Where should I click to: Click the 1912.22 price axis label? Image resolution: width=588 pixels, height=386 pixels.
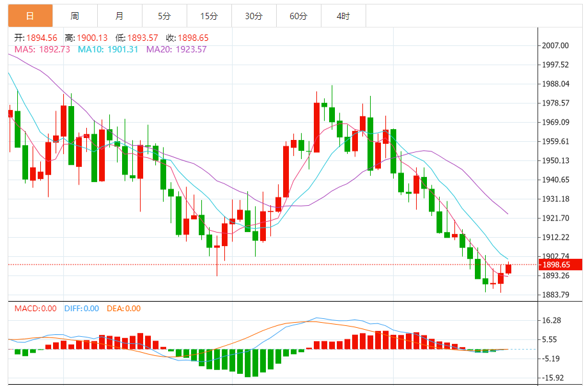[x=555, y=237]
